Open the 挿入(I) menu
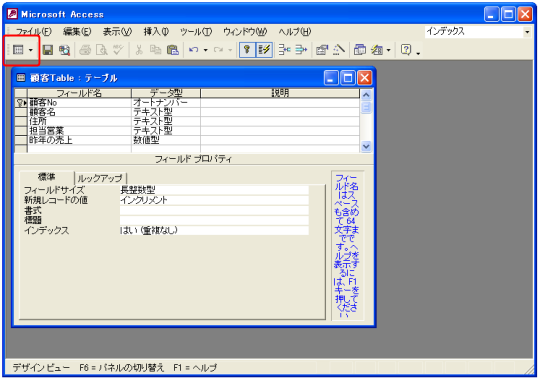The height and width of the screenshot is (378, 540). [156, 32]
